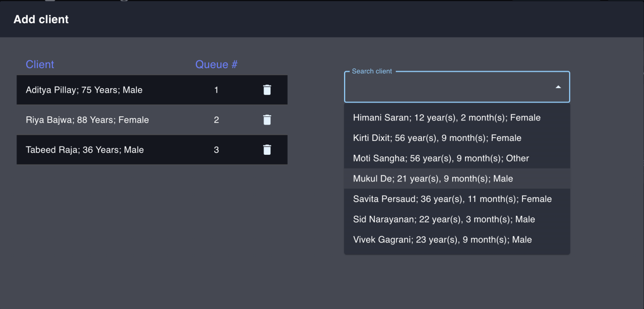Select Mukul De, 21 years, Male
The width and height of the screenshot is (644, 309).
coord(433,179)
